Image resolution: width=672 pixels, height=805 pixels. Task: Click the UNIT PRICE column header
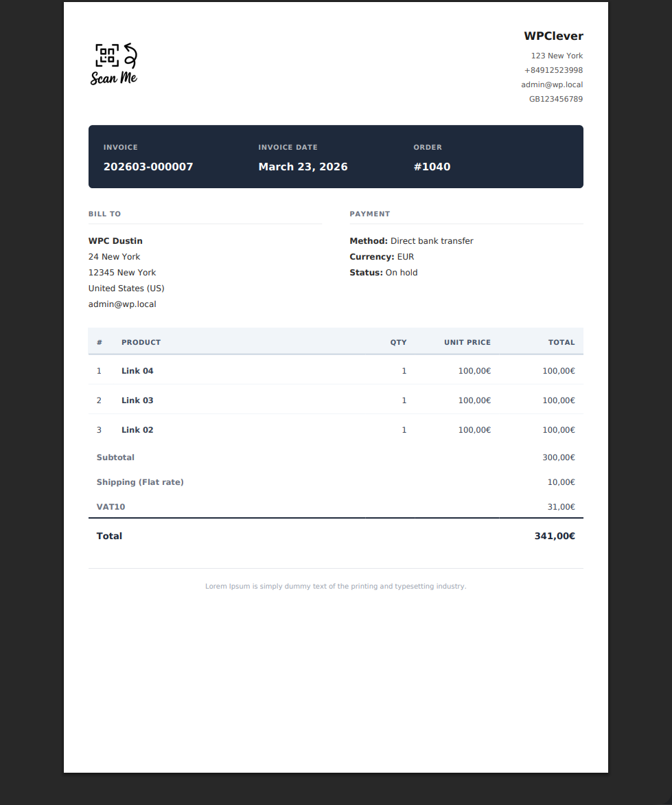click(467, 342)
